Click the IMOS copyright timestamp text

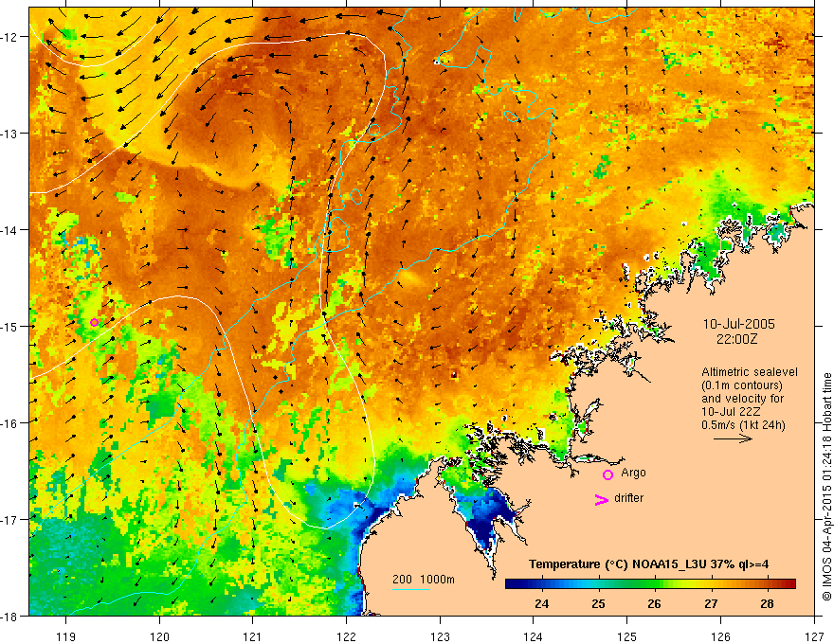tap(826, 487)
